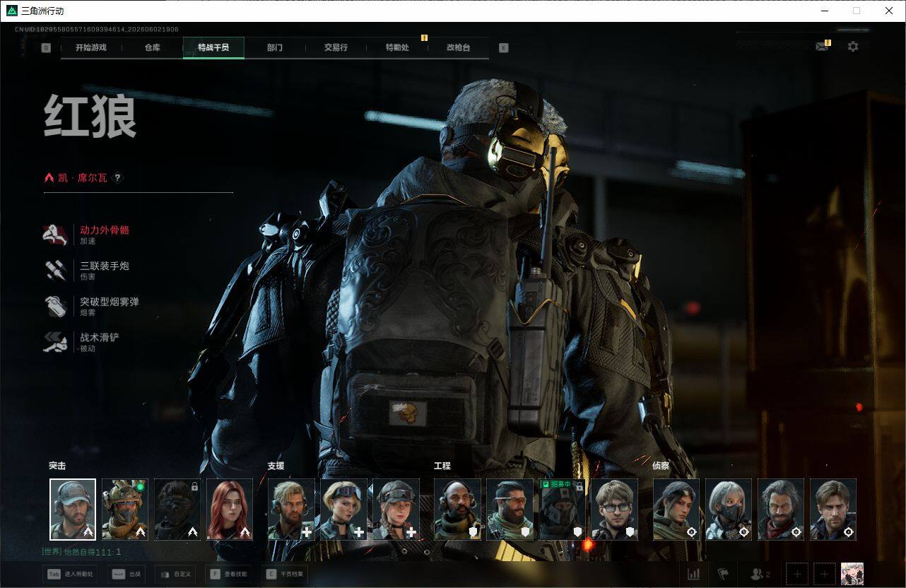Select the dark-haired recon woman with scarf
The image size is (906, 588).
click(676, 510)
